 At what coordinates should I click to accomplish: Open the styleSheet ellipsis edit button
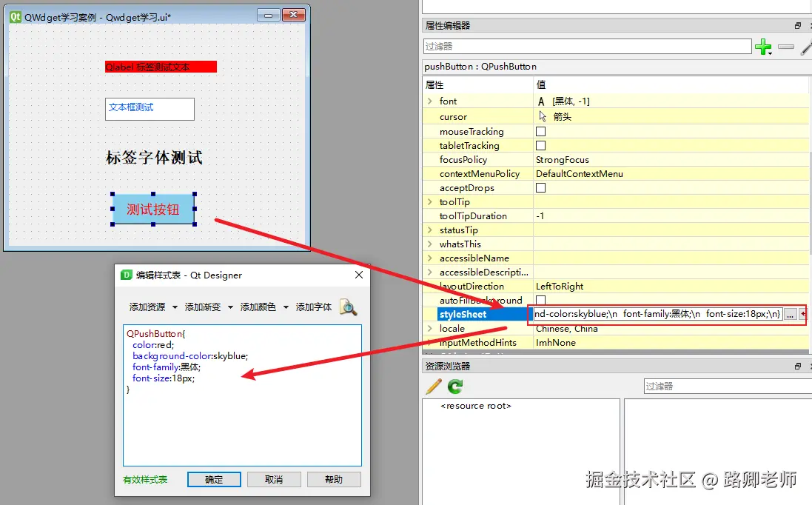click(x=790, y=315)
